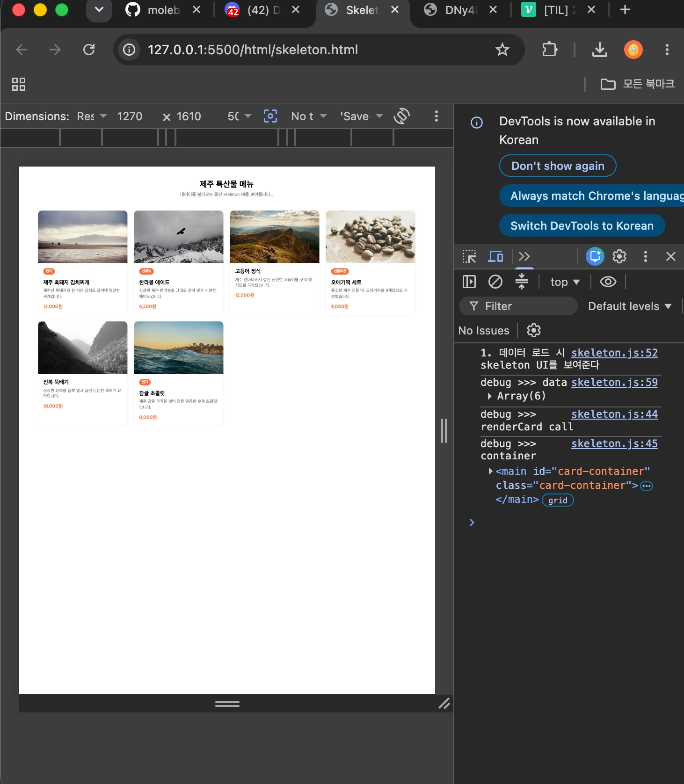The image size is (684, 784).
Task: Open the Default levels dropdown
Action: (630, 306)
